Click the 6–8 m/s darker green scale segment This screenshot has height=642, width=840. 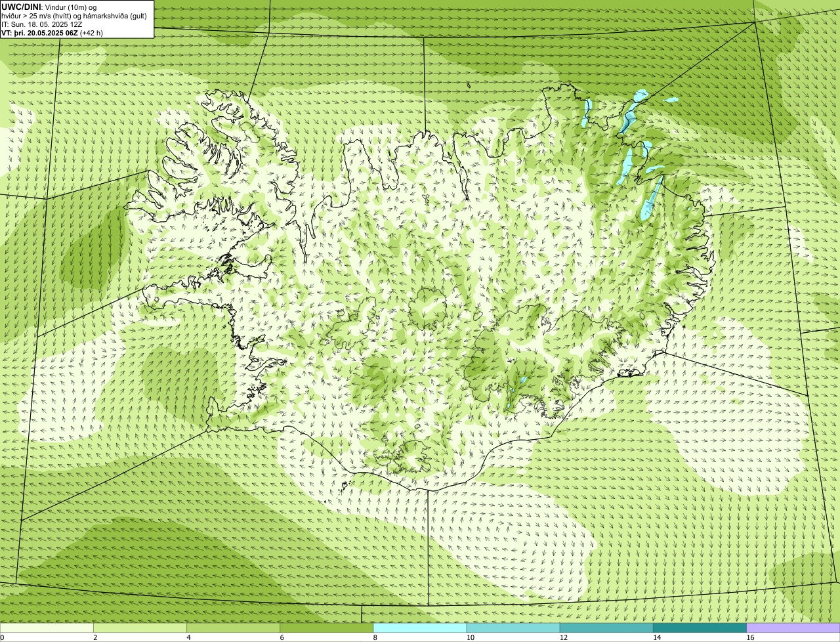[x=326, y=628]
